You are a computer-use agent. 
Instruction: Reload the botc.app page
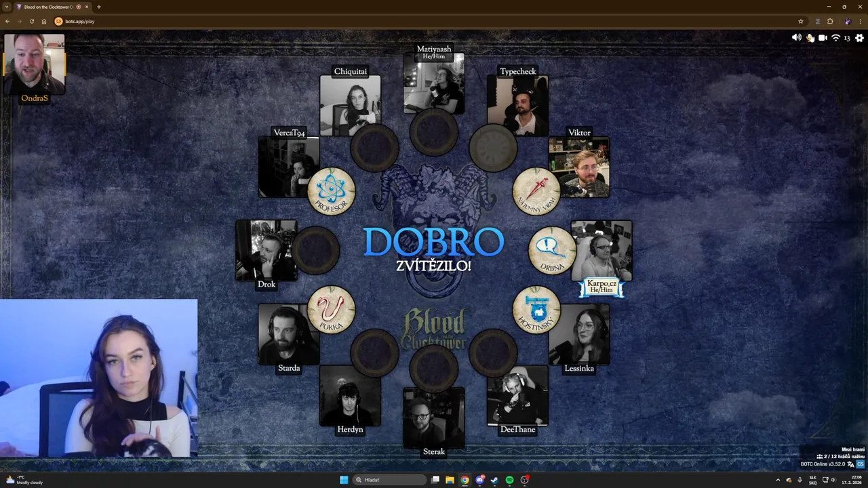coord(31,21)
